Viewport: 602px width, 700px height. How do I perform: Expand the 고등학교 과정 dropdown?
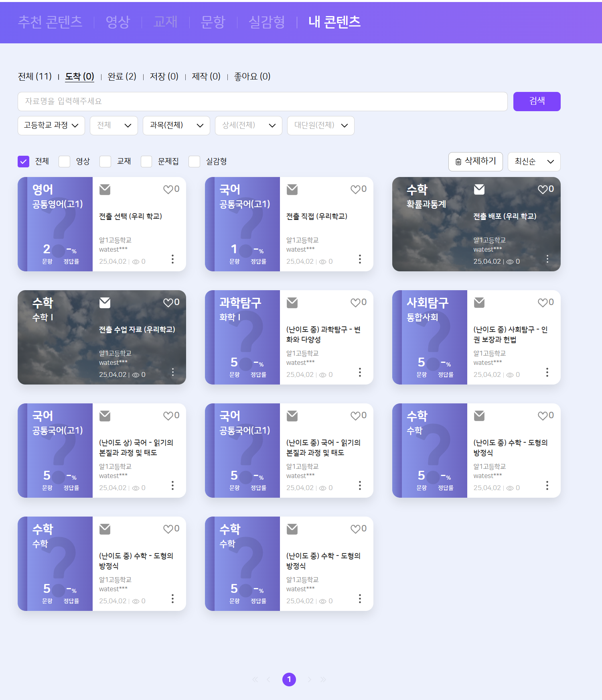51,126
